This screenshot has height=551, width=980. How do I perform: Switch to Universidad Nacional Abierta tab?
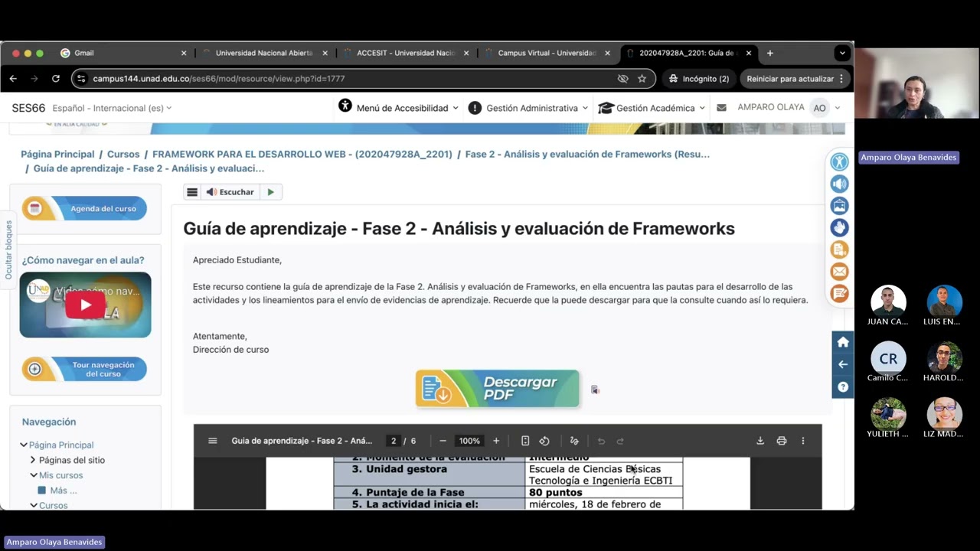pyautogui.click(x=263, y=53)
